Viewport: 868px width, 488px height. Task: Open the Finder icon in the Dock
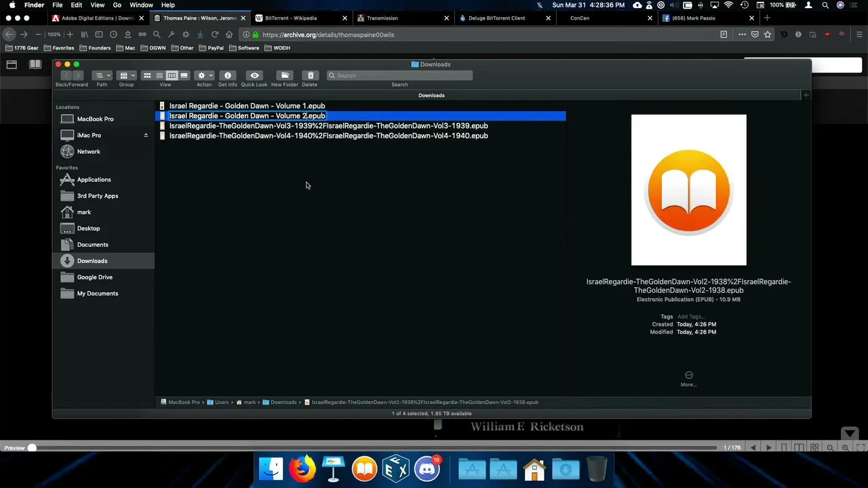click(x=271, y=468)
